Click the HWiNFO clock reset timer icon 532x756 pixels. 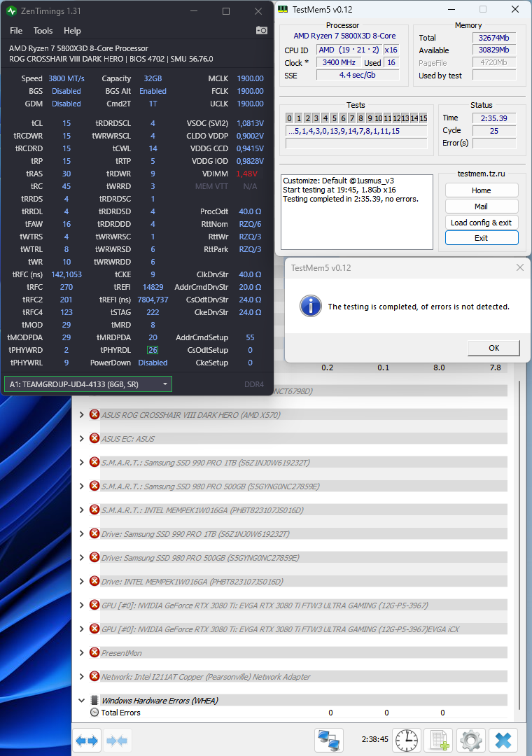point(407,740)
